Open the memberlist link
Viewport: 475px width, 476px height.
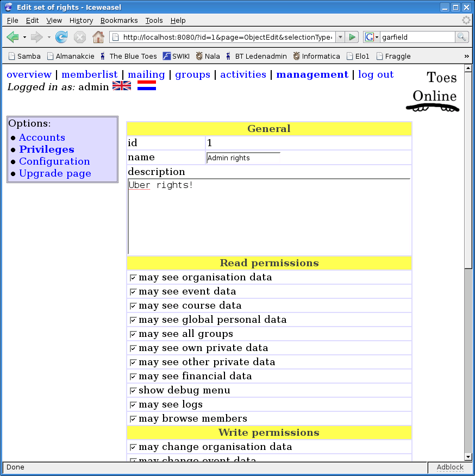click(x=89, y=74)
